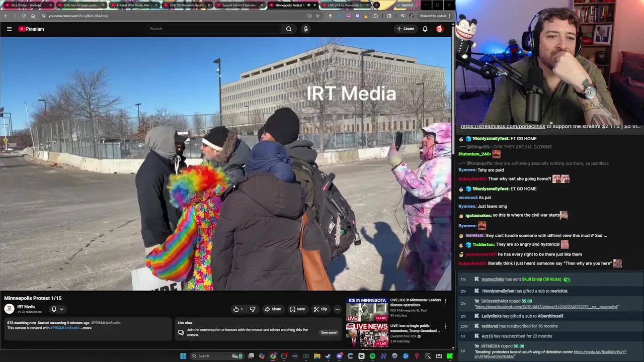Switch to LIVE: US-Denmark-Greenland tab
The width and height of the screenshot is (644, 362).
[x=186, y=5]
